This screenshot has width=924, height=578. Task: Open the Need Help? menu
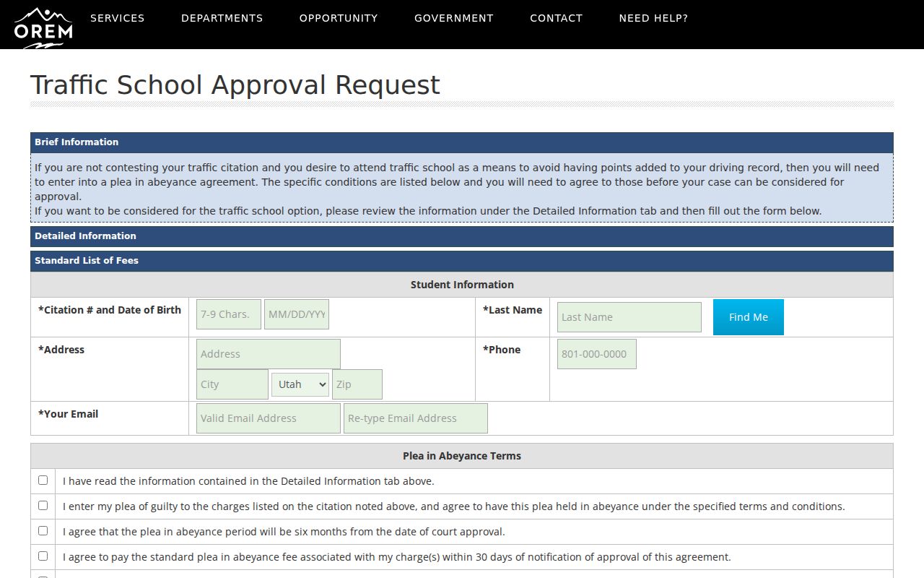click(653, 18)
